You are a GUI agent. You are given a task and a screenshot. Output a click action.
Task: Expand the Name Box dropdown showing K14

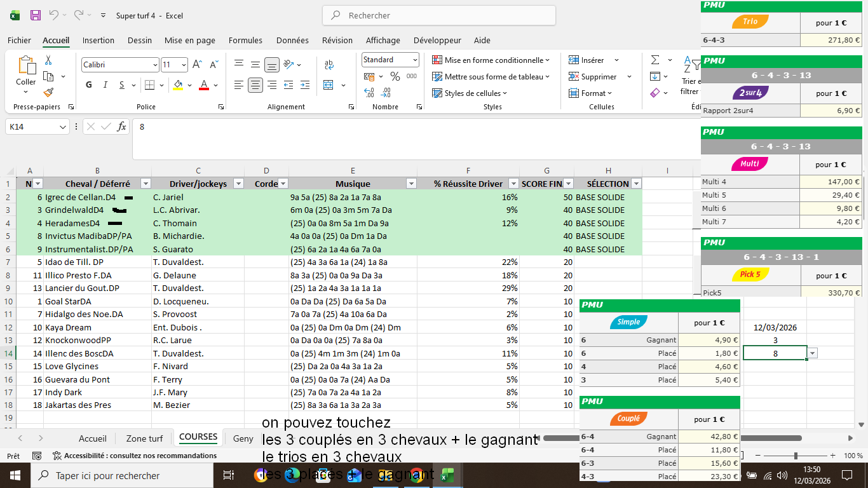point(63,127)
